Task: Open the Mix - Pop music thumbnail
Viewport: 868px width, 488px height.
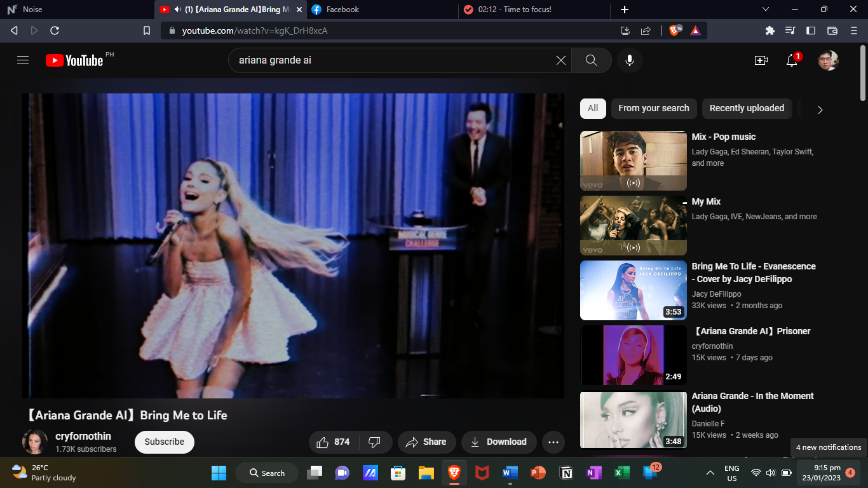Action: (x=634, y=161)
